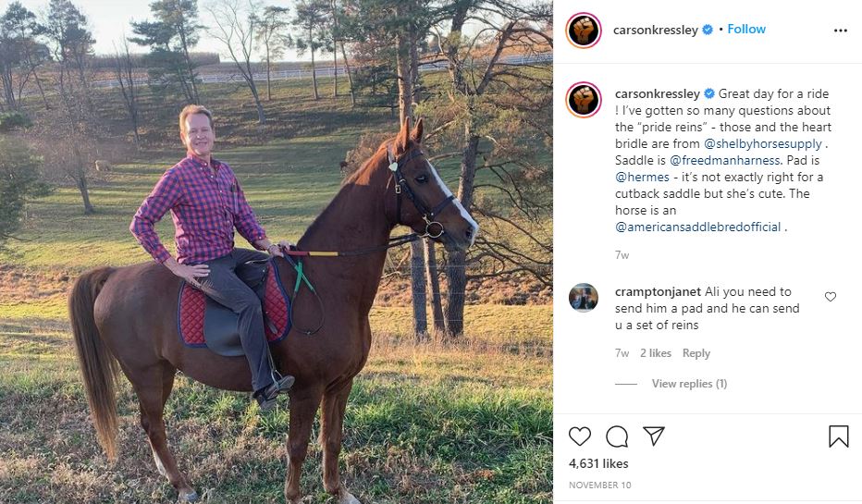
Task: Open the comment bubble icon
Action: coord(616,436)
